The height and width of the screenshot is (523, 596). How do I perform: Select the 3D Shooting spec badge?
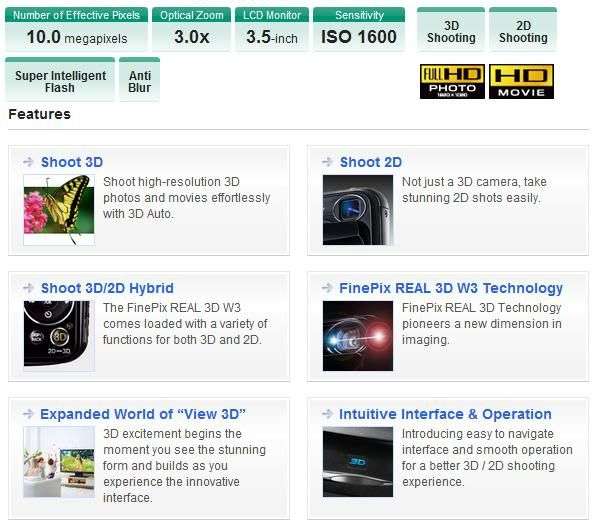point(451,30)
